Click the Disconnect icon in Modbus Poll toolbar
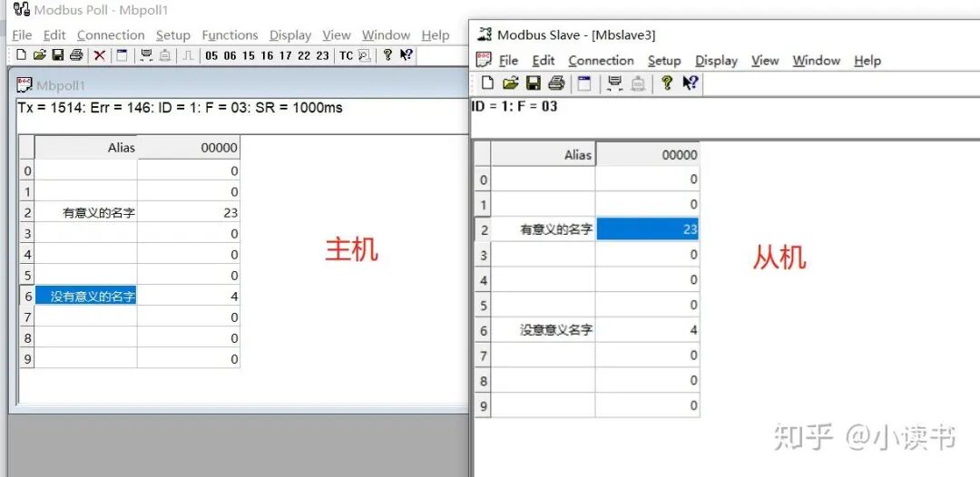980x477 pixels. pyautogui.click(x=165, y=55)
